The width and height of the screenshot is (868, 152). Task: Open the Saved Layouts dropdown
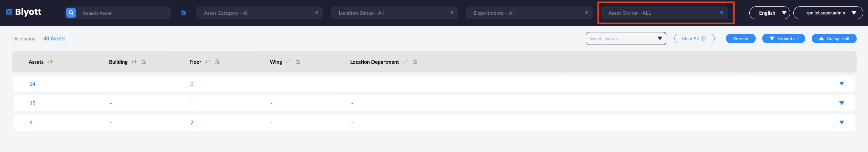(626, 39)
